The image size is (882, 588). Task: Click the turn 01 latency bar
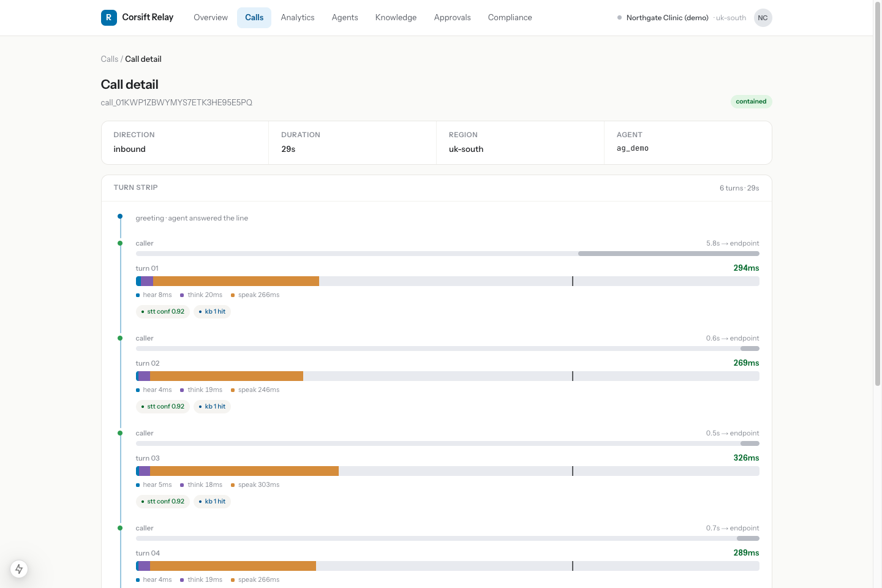click(x=447, y=281)
